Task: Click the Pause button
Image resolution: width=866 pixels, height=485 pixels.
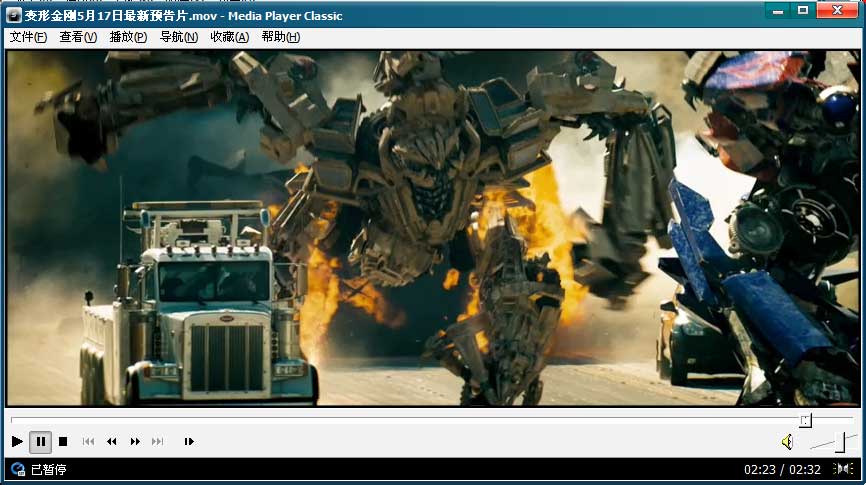Action: [x=40, y=441]
